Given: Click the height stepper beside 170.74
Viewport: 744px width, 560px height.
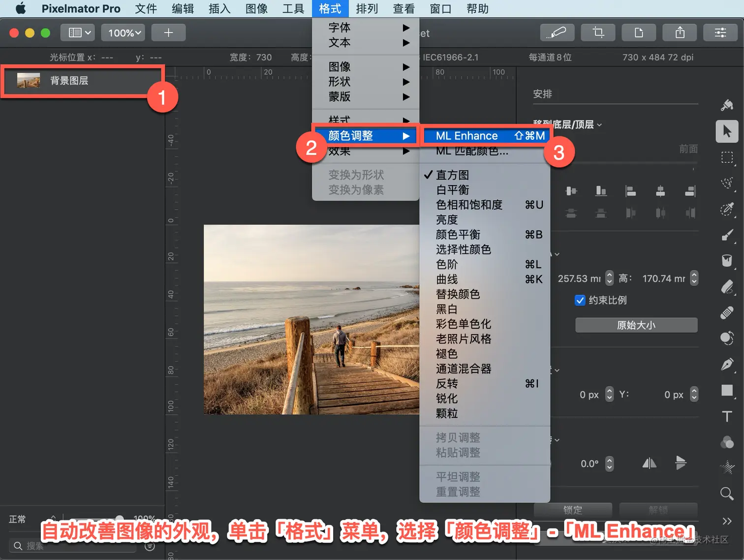Looking at the screenshot, I should click(x=694, y=279).
